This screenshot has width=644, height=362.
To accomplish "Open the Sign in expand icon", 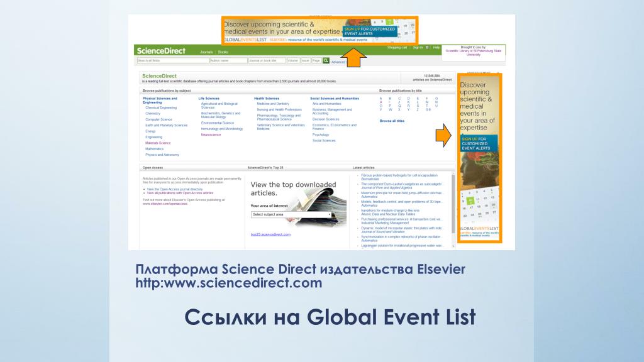I will pos(427,48).
